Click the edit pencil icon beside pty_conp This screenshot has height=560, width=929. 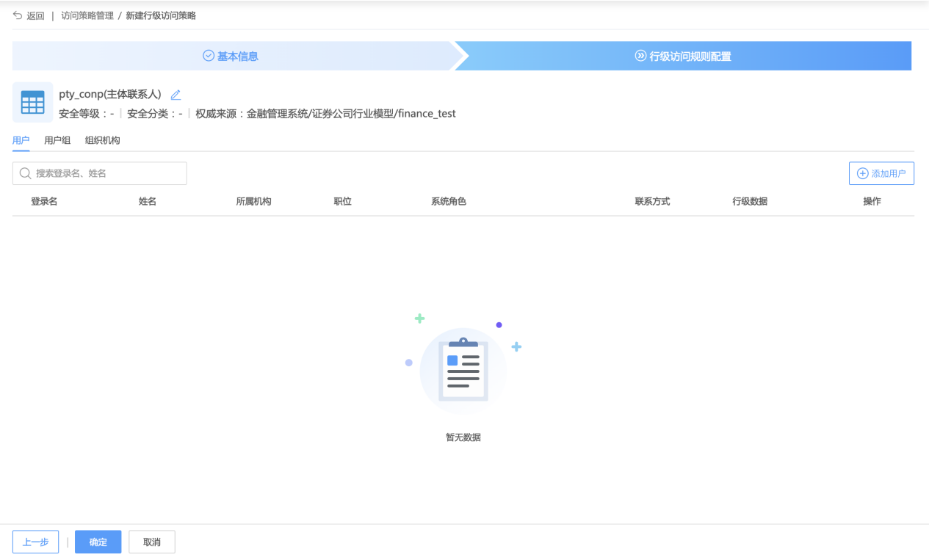pyautogui.click(x=176, y=95)
